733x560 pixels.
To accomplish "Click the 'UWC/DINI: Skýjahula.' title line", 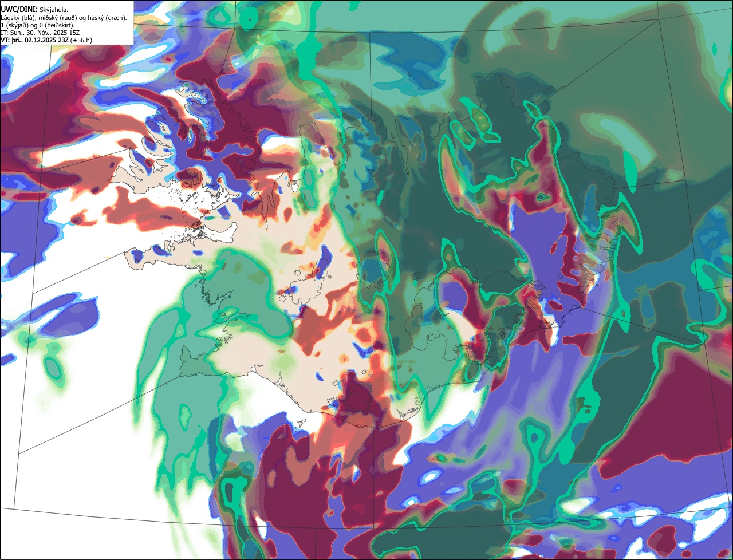I will tap(34, 9).
